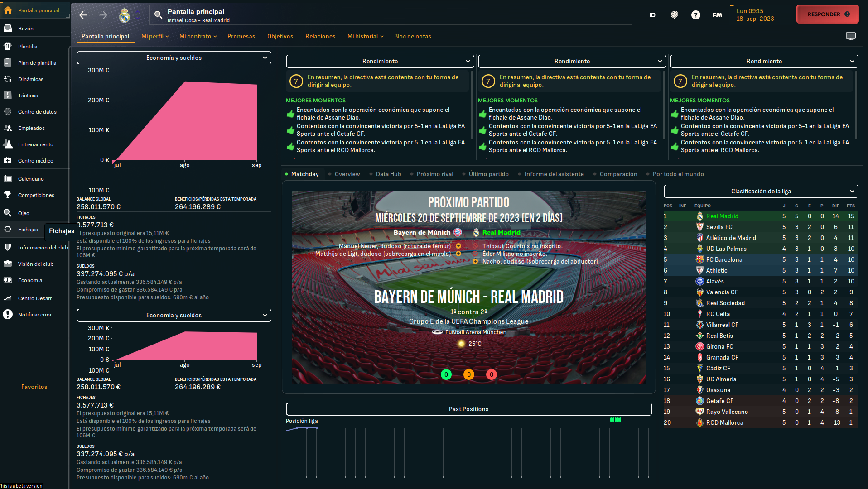Open Centro Desarr. icon
Screen dimensions: 868x489
click(8, 298)
